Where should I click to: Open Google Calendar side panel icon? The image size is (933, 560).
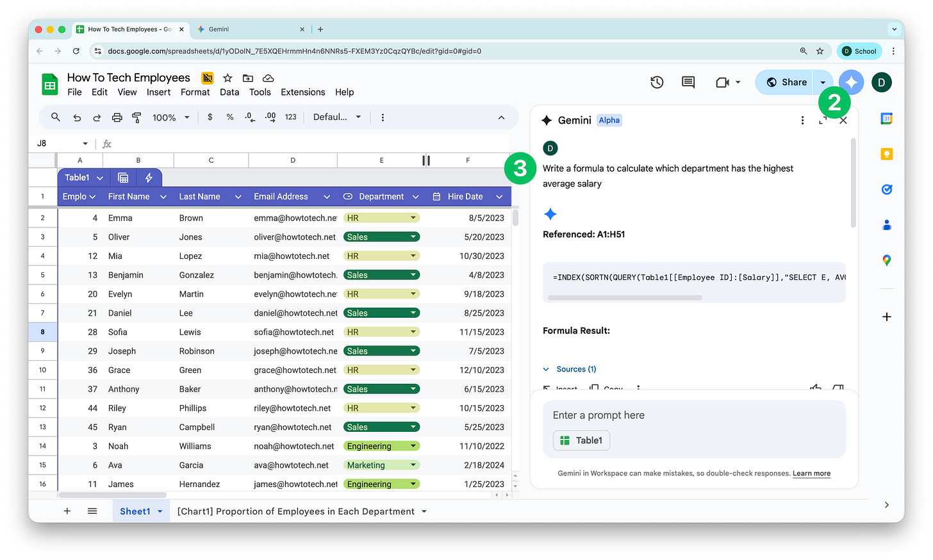[x=887, y=119]
